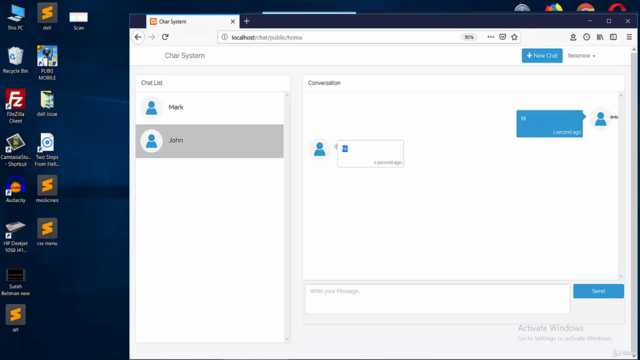
Task: Open the history clock icon in toolbar
Action: [x=587, y=37]
